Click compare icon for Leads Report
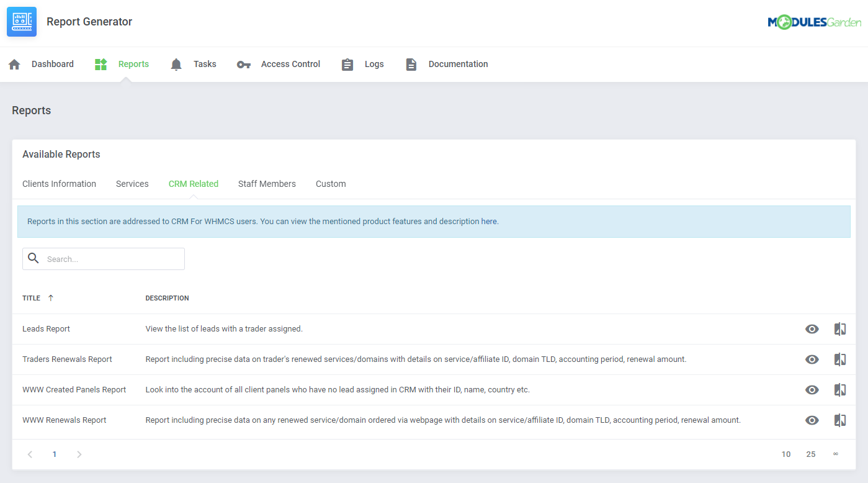Screen dimensions: 868x483 point(840,329)
